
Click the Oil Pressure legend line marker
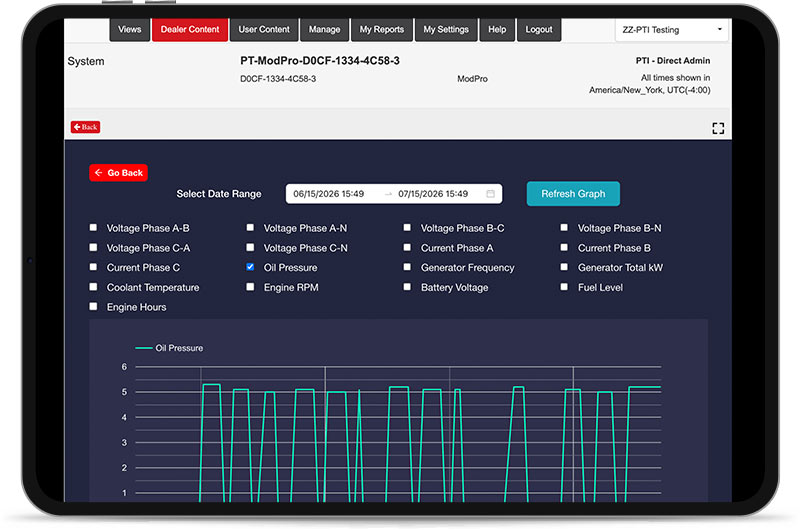(144, 348)
